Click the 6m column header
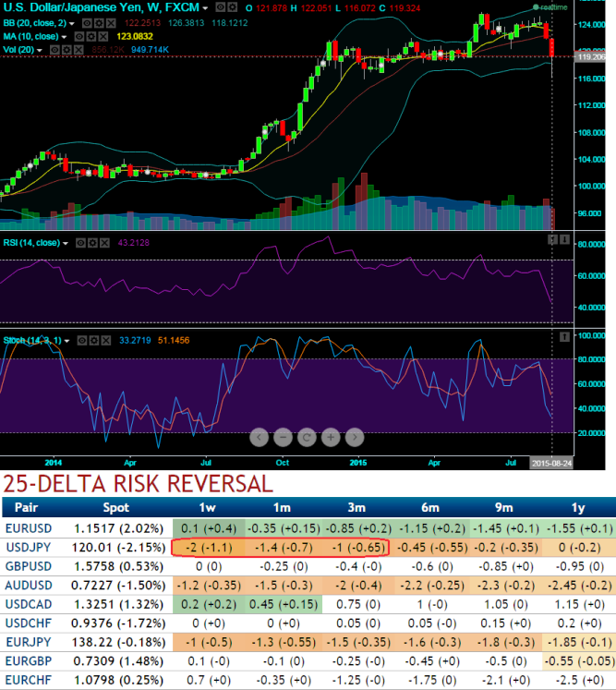Image resolution: width=616 pixels, height=690 pixels. pos(430,507)
